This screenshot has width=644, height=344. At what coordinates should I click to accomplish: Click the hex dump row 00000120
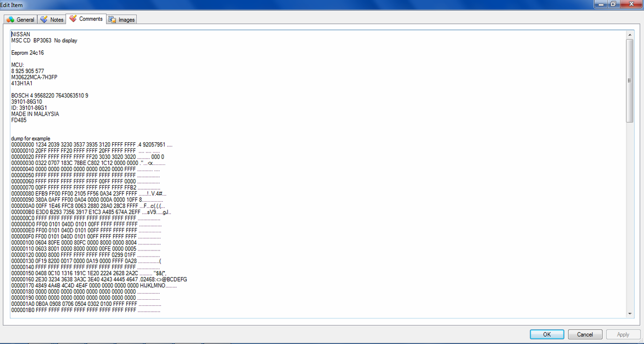pos(86,254)
